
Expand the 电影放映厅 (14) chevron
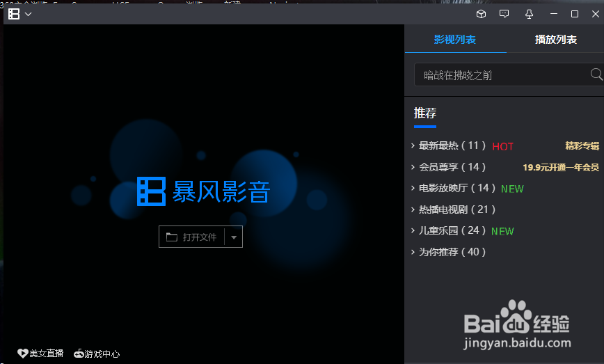pos(413,188)
